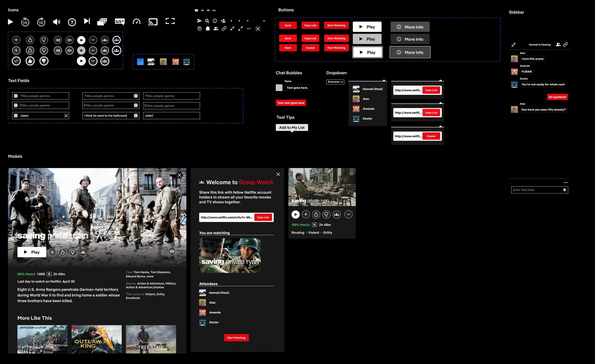Image resolution: width=595 pixels, height=364 pixels.
Task: Expand the cast list via the "more" link
Action: (x=150, y=276)
